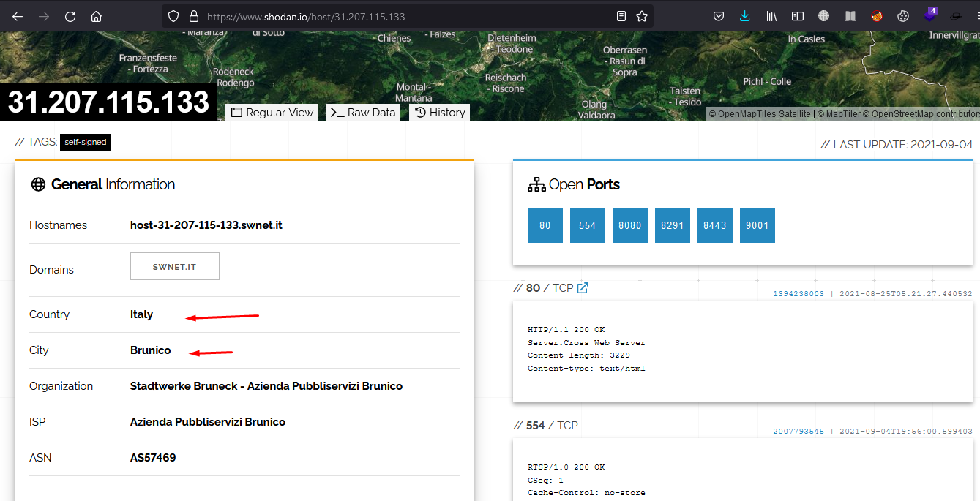
Task: Select open port 8291 box
Action: (x=672, y=225)
